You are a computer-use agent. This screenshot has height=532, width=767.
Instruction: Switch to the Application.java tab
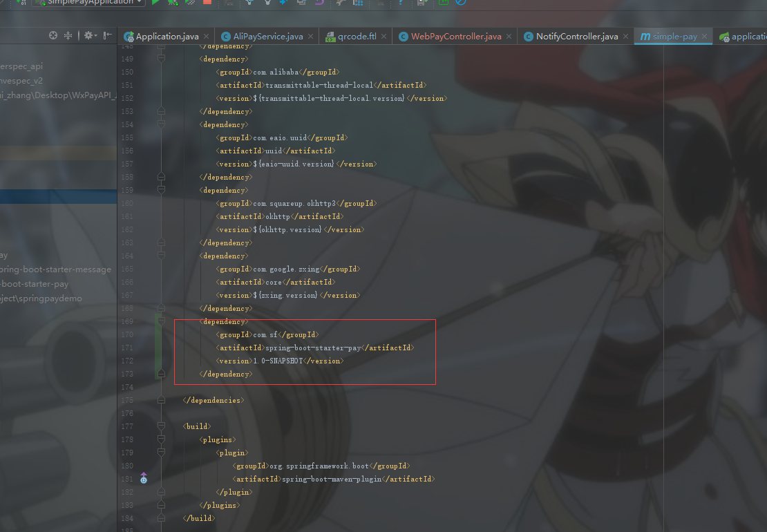tap(167, 36)
